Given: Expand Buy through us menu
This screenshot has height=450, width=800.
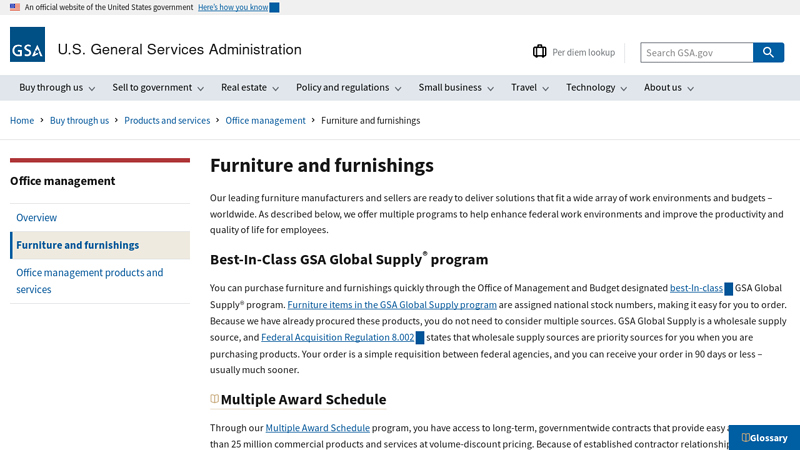Looking at the screenshot, I should coord(57,88).
